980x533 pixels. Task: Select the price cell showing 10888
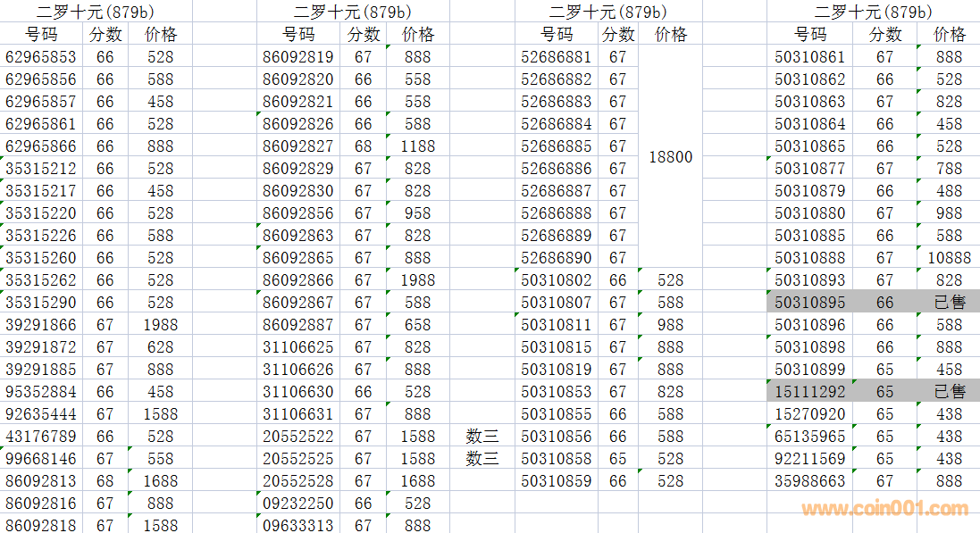tap(948, 258)
